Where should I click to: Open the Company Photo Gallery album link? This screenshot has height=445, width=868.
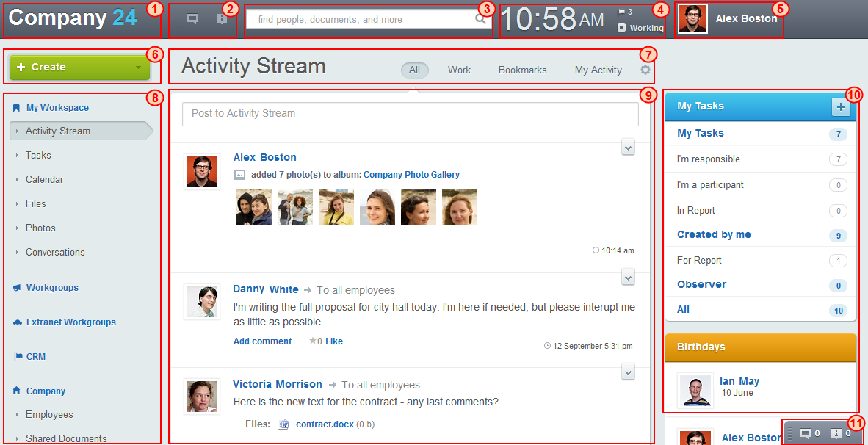[411, 175]
